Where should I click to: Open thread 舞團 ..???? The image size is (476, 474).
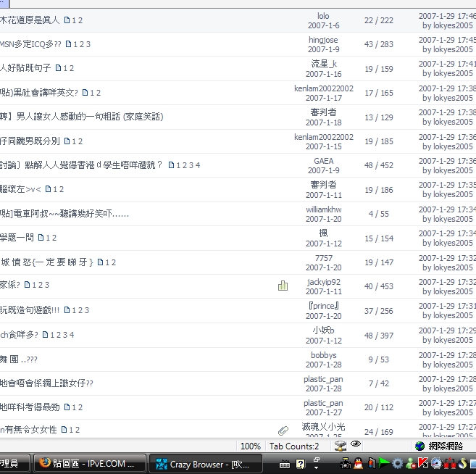click(19, 359)
